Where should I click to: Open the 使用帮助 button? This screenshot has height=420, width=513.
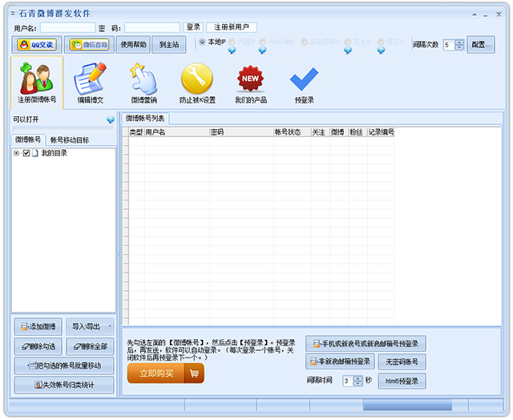click(x=133, y=45)
